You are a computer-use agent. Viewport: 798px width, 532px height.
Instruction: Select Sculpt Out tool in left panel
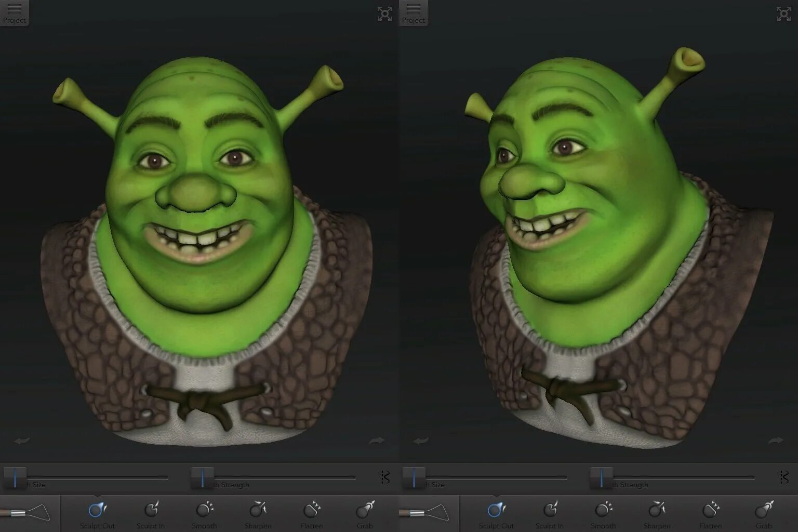click(97, 514)
